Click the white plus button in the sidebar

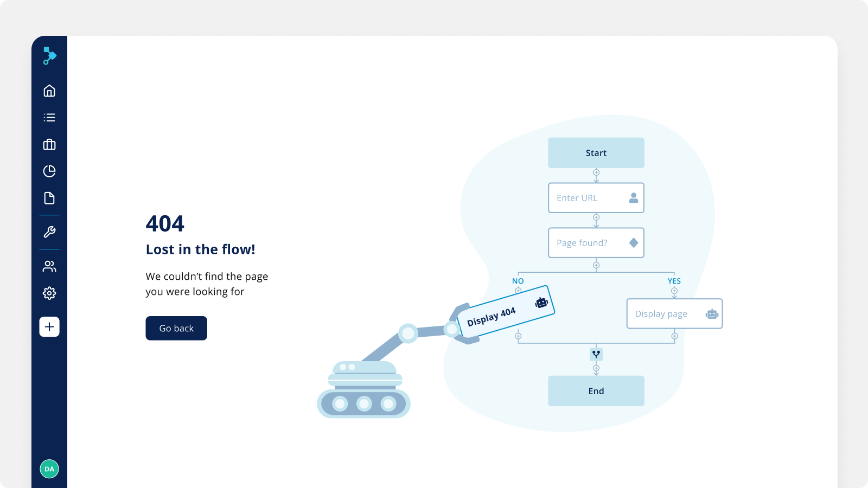click(x=49, y=327)
